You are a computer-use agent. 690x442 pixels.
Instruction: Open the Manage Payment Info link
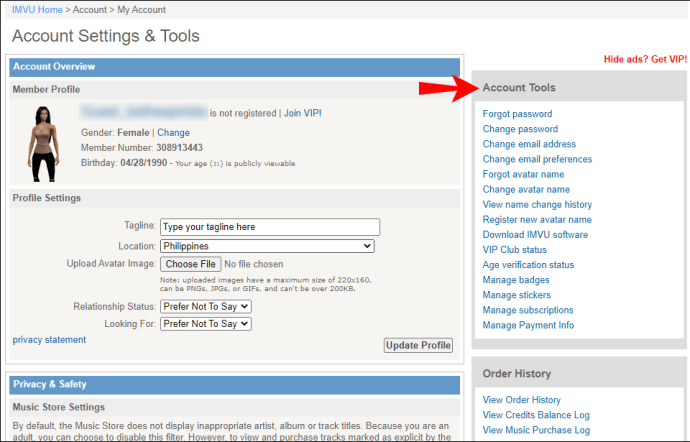529,325
